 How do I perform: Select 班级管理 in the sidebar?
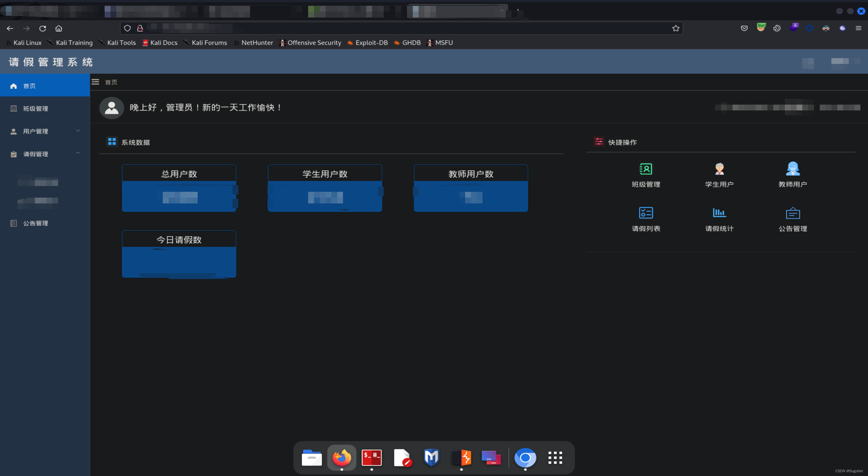point(35,108)
